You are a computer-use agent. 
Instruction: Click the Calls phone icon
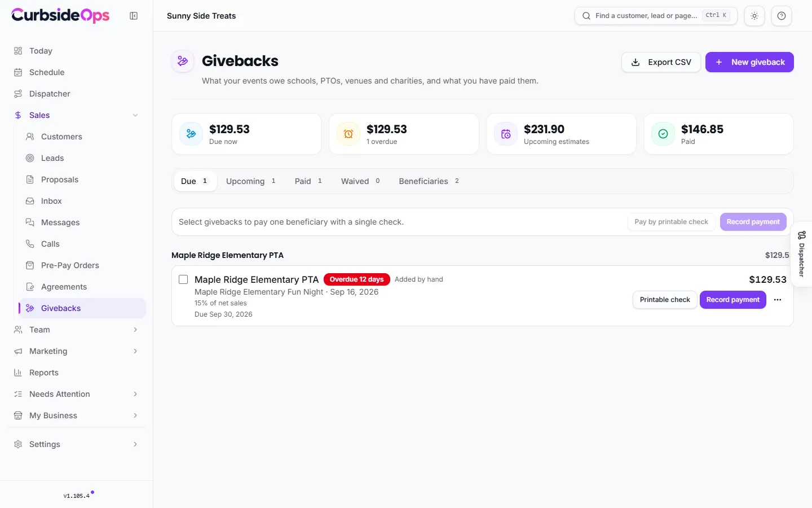[x=30, y=244]
